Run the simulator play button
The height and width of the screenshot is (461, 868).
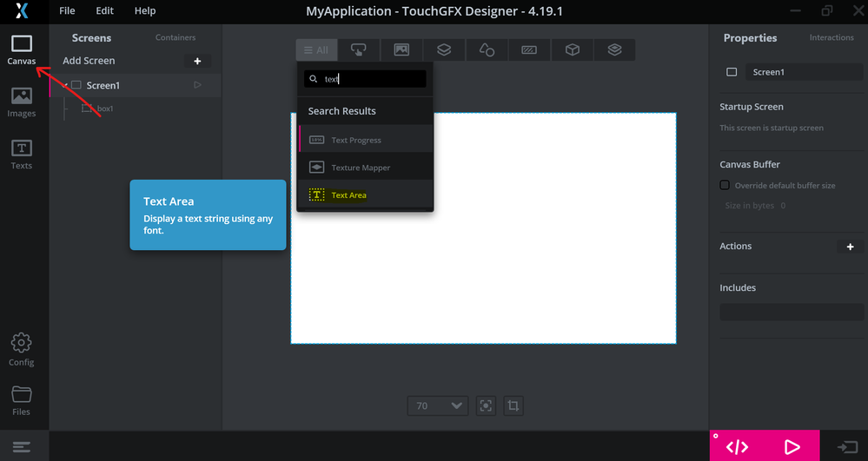pos(792,446)
